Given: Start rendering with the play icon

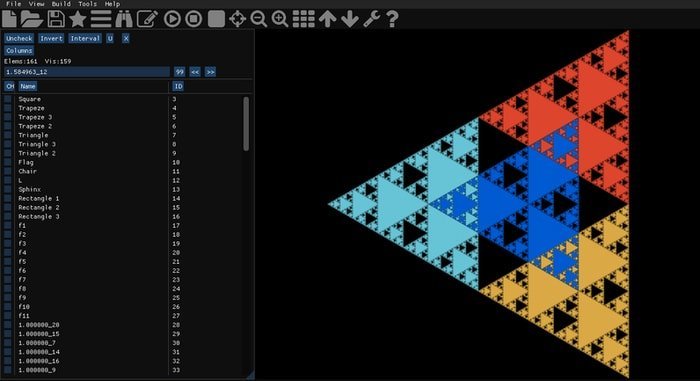Looking at the screenshot, I should 172,19.
